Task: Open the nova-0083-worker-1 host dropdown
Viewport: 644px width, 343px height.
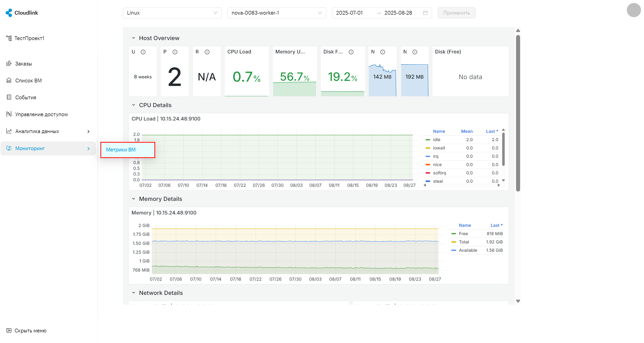Action: (277, 13)
